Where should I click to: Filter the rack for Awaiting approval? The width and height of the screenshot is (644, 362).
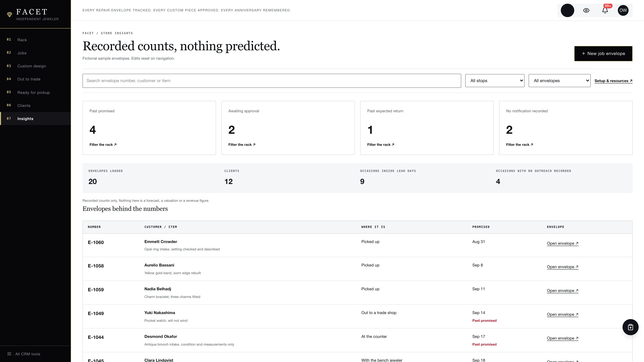242,145
